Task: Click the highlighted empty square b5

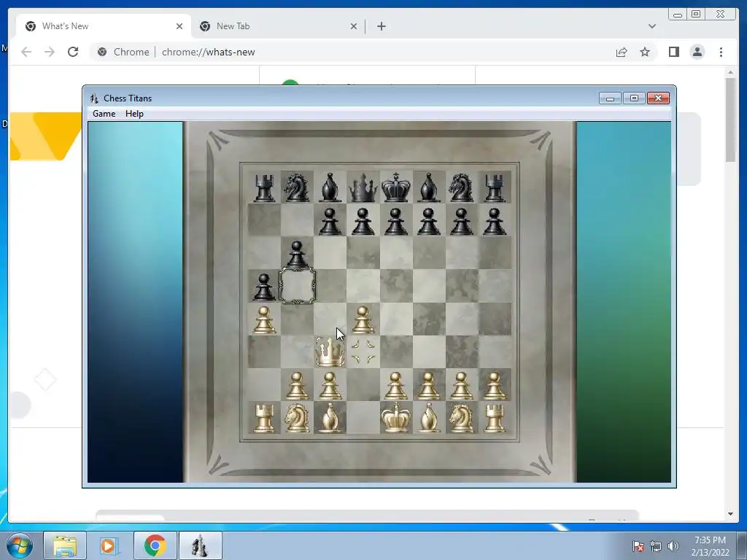Action: [x=297, y=286]
